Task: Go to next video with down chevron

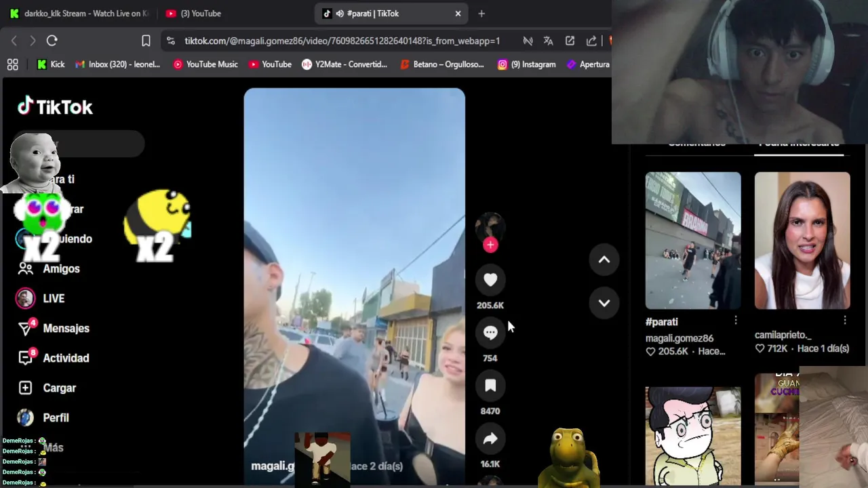Action: (604, 303)
